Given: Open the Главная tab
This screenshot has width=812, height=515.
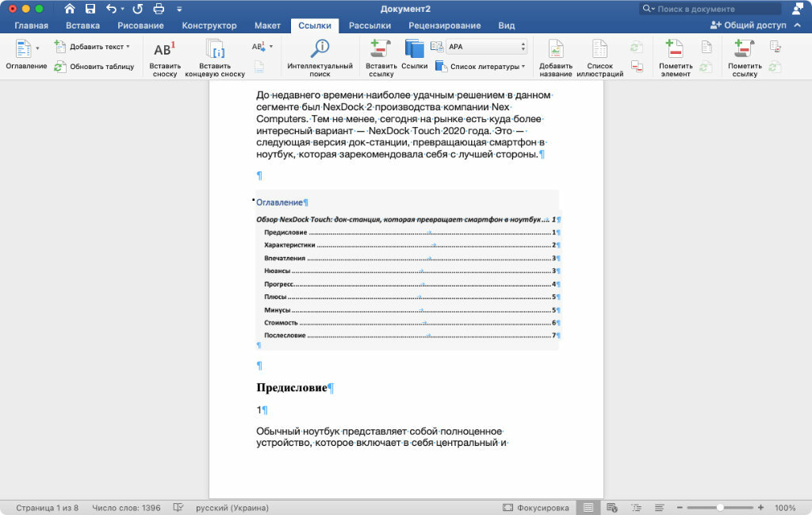Looking at the screenshot, I should tap(31, 25).
